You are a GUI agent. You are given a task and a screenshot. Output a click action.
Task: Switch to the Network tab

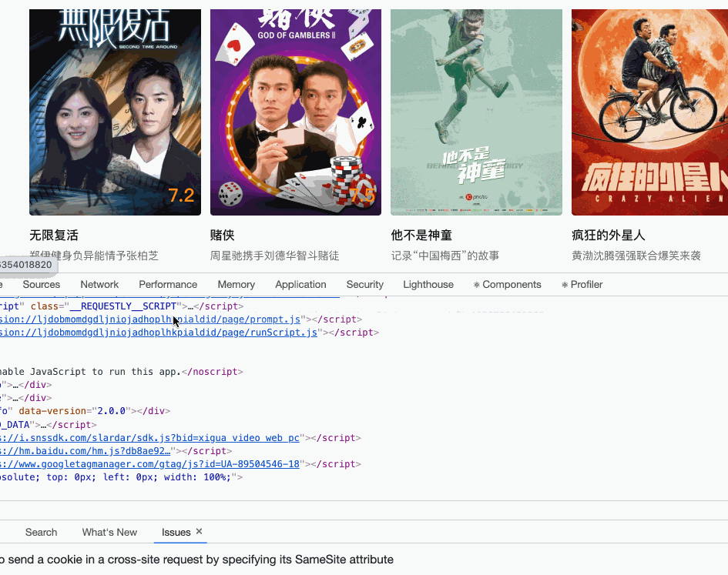(x=99, y=285)
